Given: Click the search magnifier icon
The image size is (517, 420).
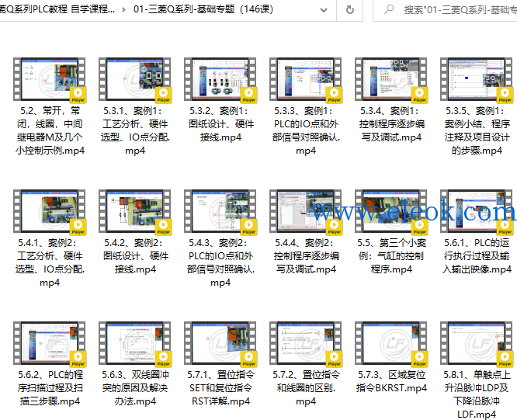Looking at the screenshot, I should point(389,9).
